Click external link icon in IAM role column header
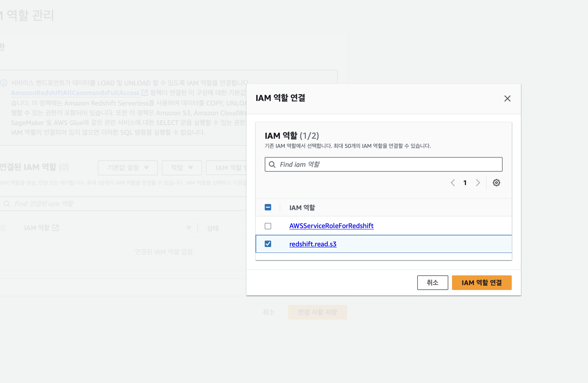Viewport: 588px width, 383px height. (56, 228)
